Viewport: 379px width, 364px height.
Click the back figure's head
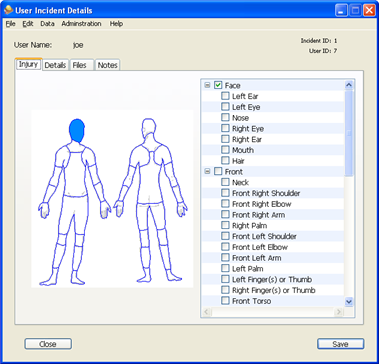[x=149, y=129]
